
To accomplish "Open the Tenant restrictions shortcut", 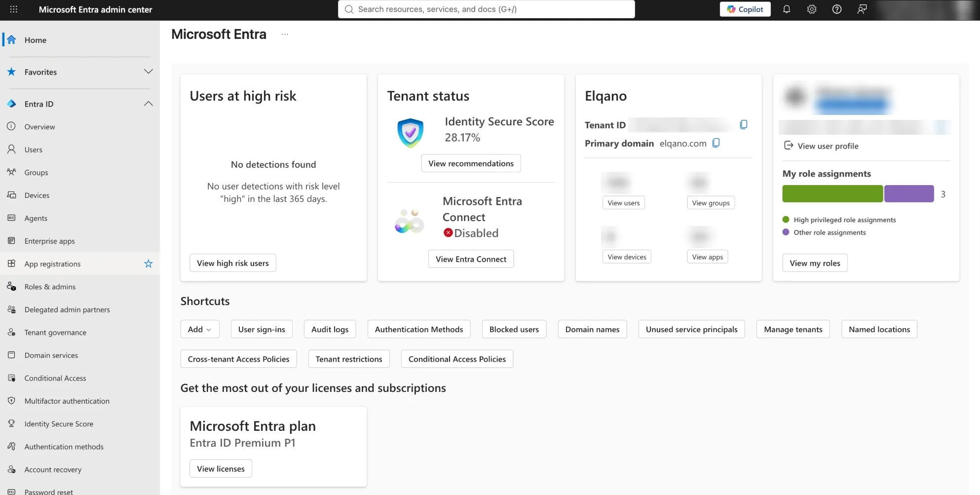I will point(349,359).
